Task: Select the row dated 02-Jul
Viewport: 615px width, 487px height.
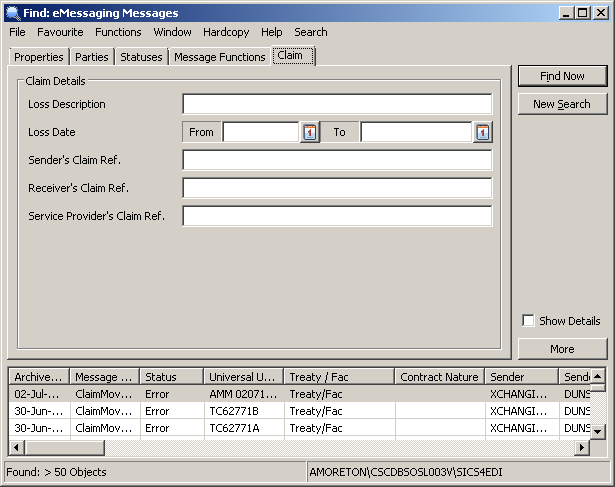Action: pyautogui.click(x=300, y=394)
